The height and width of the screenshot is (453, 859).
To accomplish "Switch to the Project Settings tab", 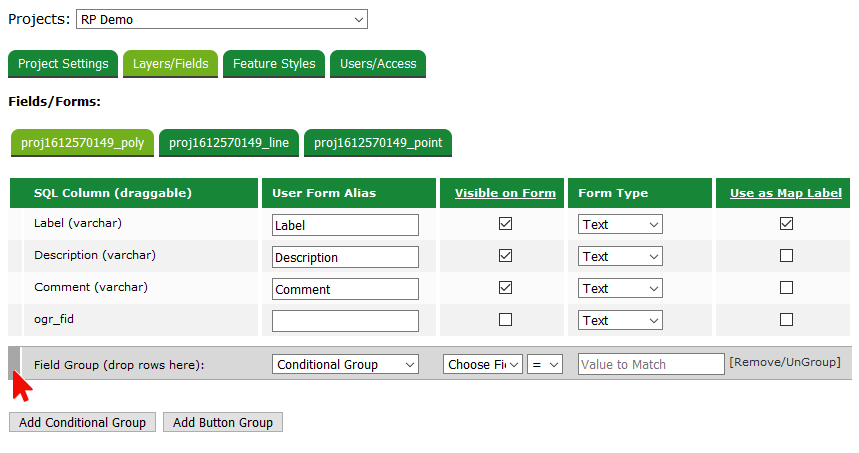I will coord(63,64).
